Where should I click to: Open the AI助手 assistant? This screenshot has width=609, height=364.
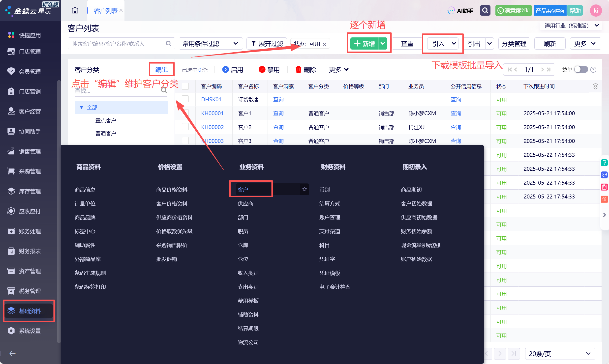(x=460, y=11)
